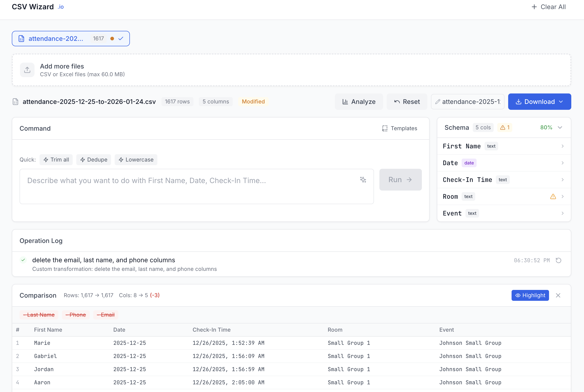Run the Trim all quick action
Image resolution: width=584 pixels, height=392 pixels.
56,159
